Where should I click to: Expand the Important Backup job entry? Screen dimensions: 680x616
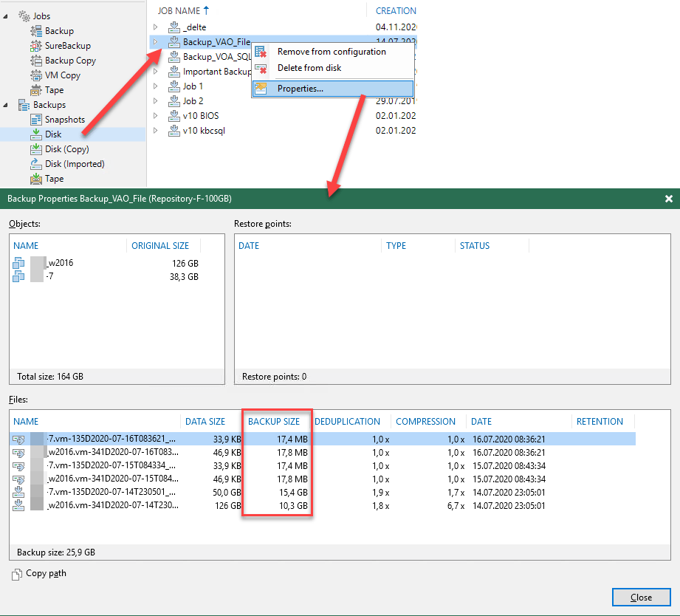(x=156, y=72)
